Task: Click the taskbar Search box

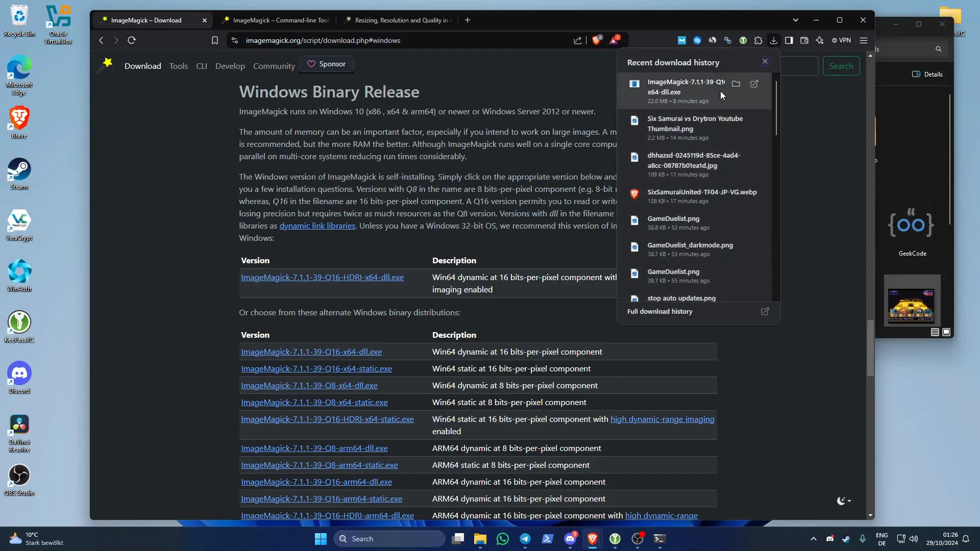Action: tap(389, 539)
